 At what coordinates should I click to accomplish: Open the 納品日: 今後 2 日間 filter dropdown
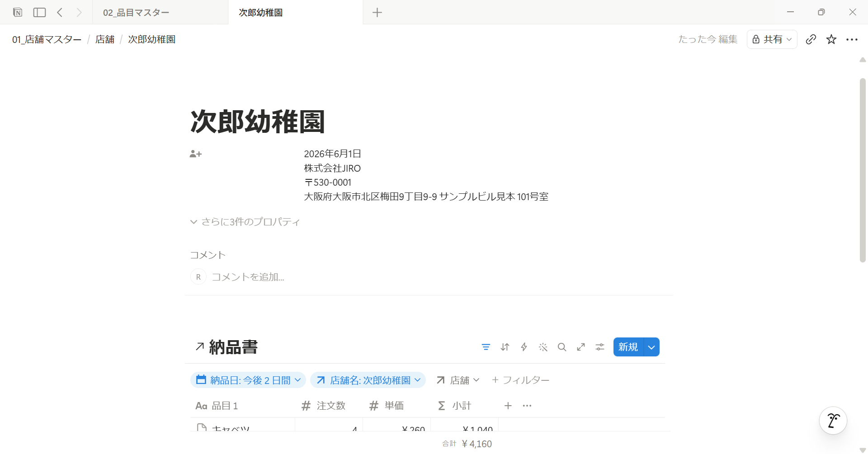(248, 380)
